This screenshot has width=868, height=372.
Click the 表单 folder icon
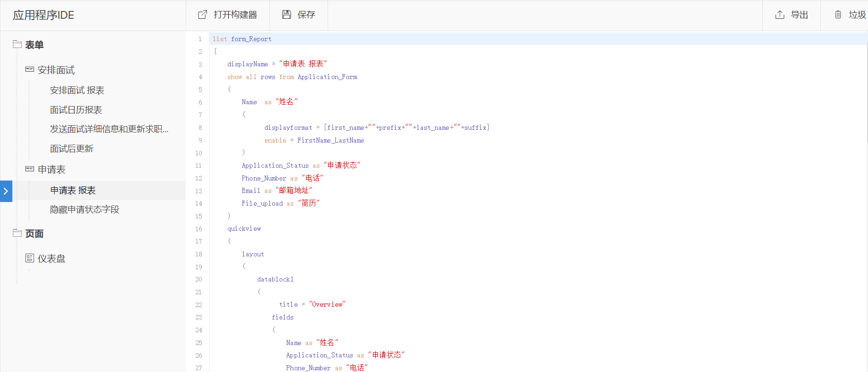(x=17, y=44)
